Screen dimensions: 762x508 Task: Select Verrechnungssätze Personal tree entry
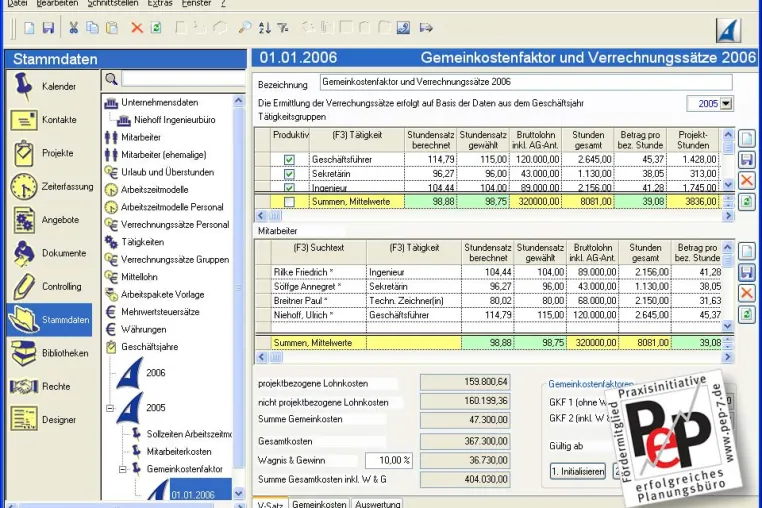coord(175,225)
